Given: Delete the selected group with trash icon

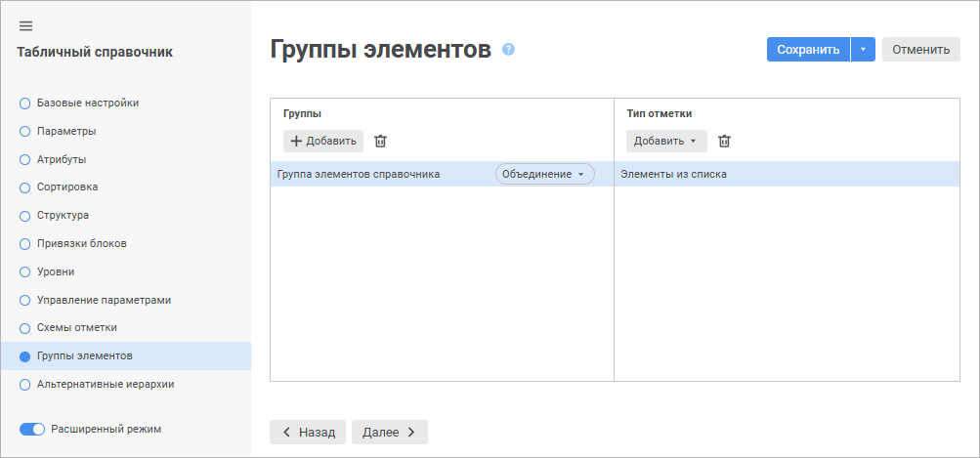Looking at the screenshot, I should click(x=380, y=142).
